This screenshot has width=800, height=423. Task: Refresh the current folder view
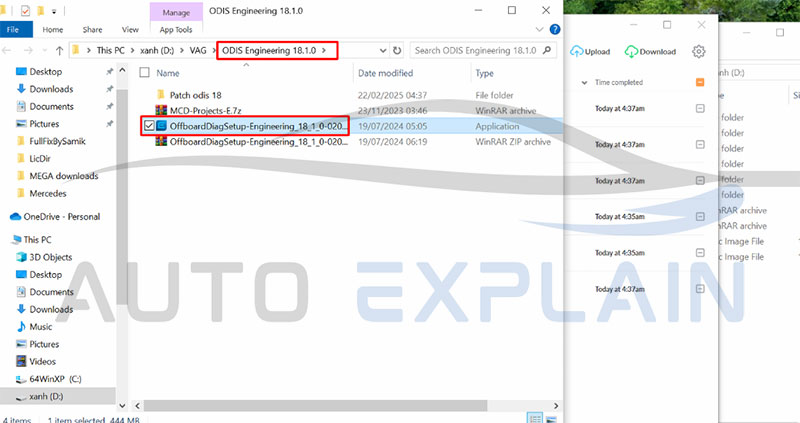pos(397,51)
